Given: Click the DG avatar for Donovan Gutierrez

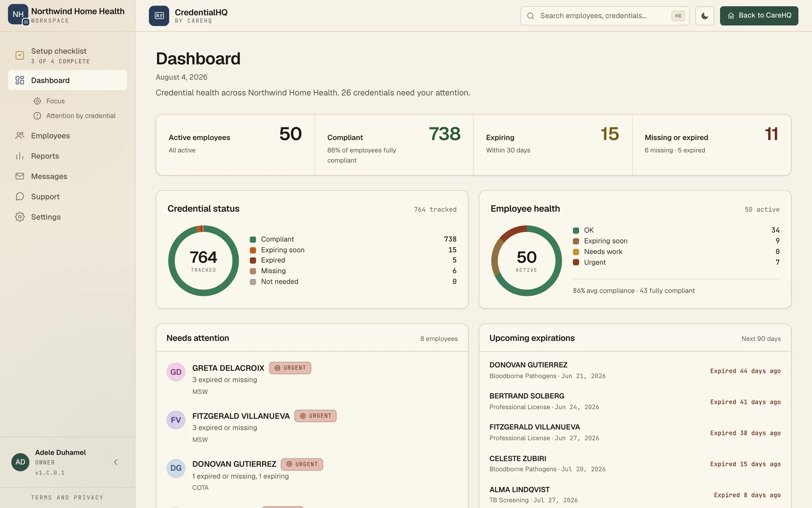Looking at the screenshot, I should tap(176, 468).
